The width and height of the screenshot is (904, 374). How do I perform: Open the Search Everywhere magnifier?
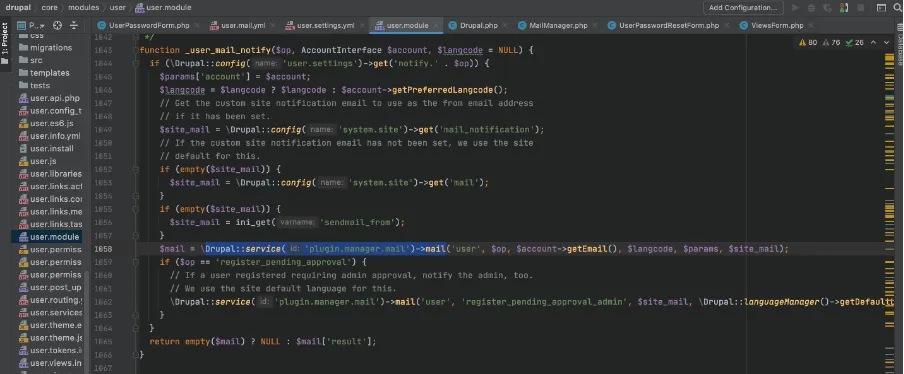click(898, 8)
